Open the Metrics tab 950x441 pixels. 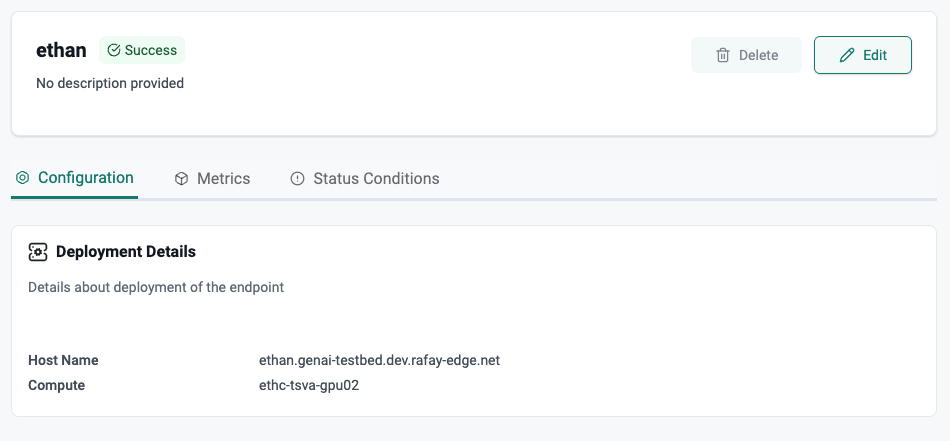223,179
